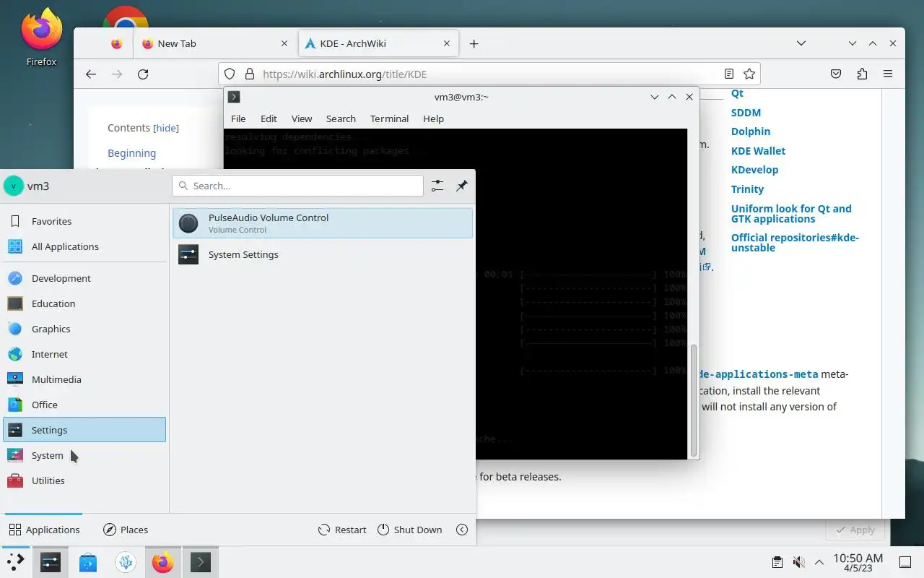924x578 pixels.
Task: Click the vm3 user avatar
Action: [x=14, y=186]
